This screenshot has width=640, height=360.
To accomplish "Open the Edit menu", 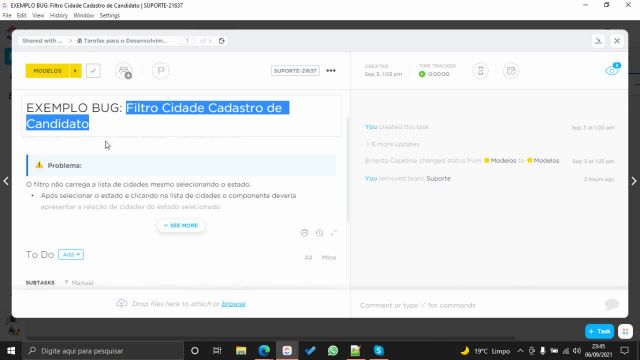I will tap(21, 16).
